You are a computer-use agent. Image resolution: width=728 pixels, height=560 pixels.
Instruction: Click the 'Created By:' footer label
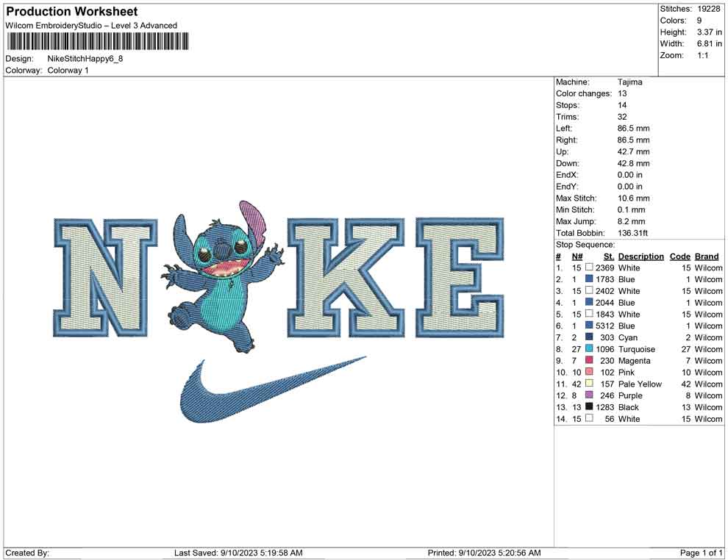(27, 553)
